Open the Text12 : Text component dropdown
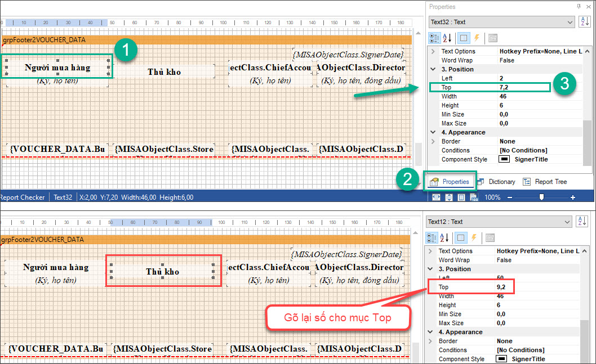This screenshot has height=364, width=596. pos(566,222)
